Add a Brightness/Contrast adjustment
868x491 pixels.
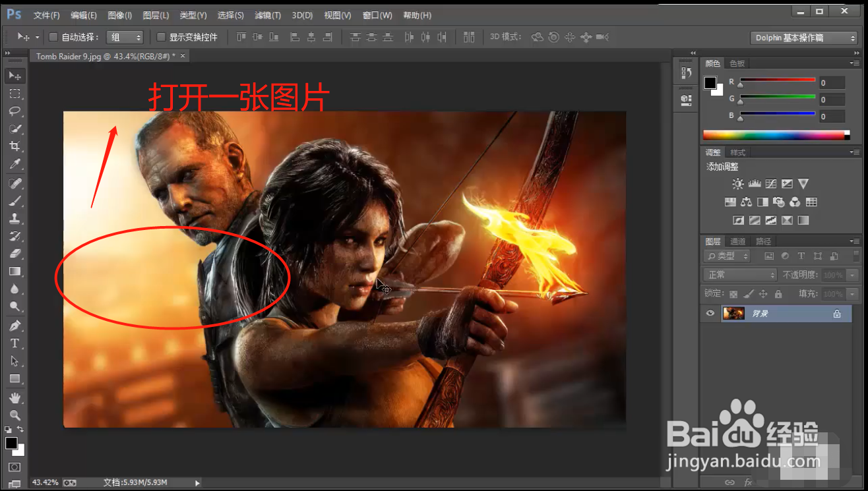pos(737,184)
